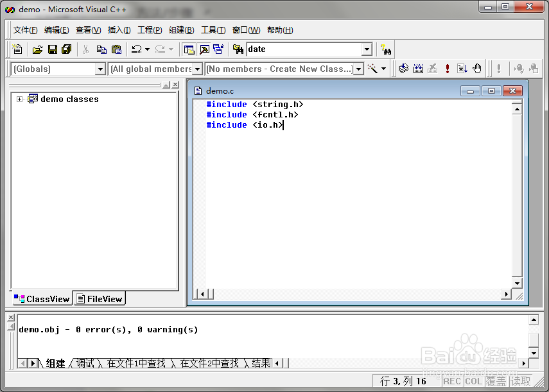549x392 pixels.
Task: Click the 覆盖 overwrite indicator in status bar
Action: point(496,381)
